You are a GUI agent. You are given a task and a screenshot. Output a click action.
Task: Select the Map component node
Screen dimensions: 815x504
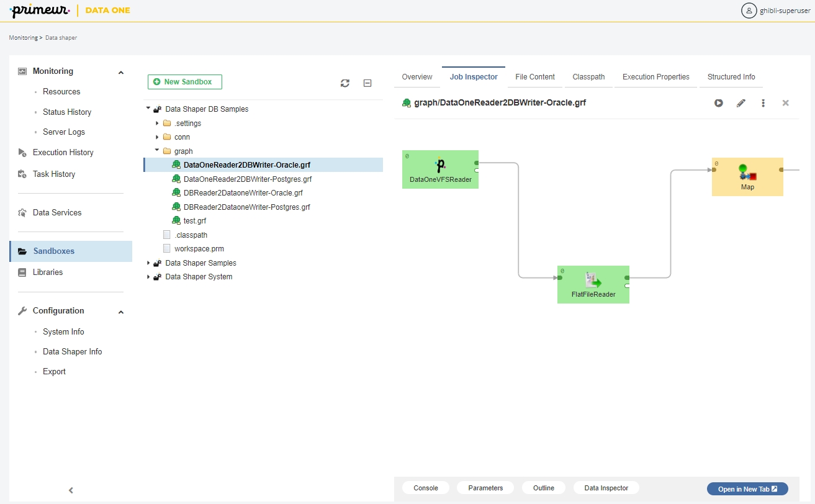point(747,177)
